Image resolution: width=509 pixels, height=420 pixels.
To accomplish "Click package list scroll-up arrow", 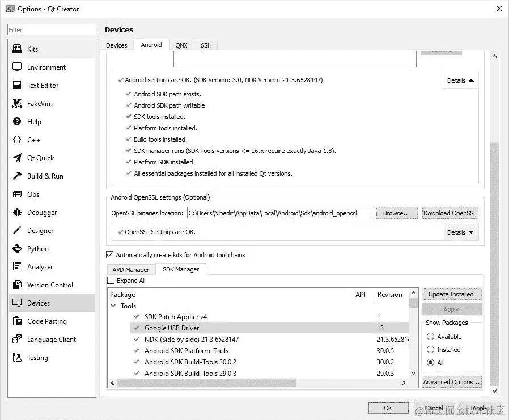I will (413, 294).
